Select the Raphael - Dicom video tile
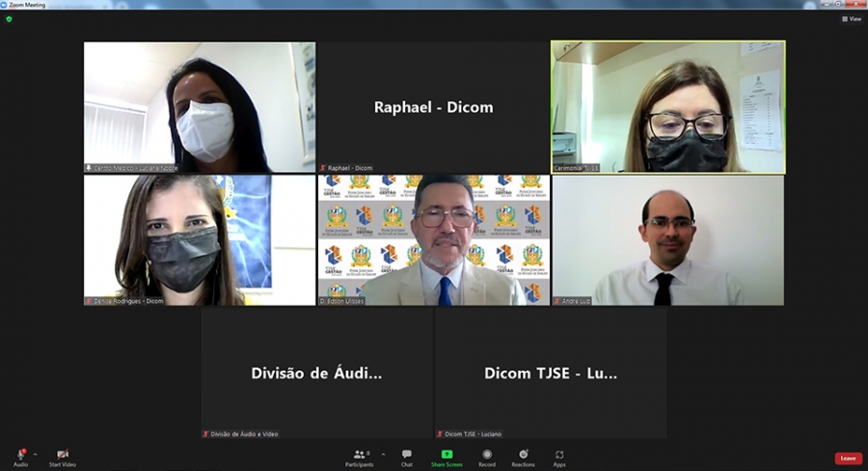This screenshot has width=868, height=471. (x=433, y=107)
